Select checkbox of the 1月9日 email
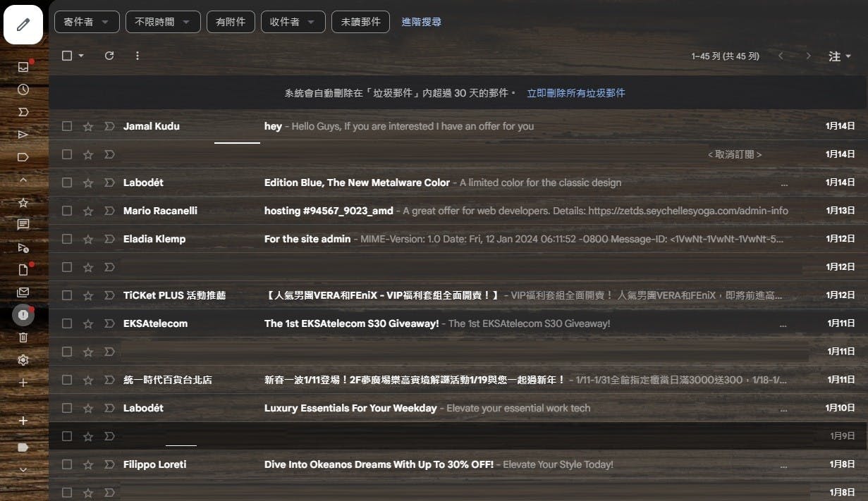The height and width of the screenshot is (501, 868). (67, 436)
